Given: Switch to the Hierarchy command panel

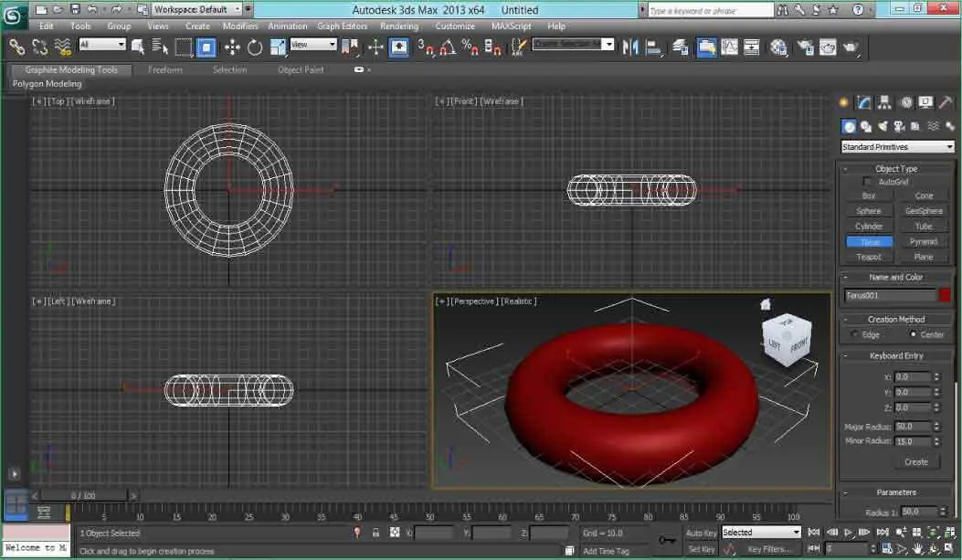Looking at the screenshot, I should coord(884,102).
